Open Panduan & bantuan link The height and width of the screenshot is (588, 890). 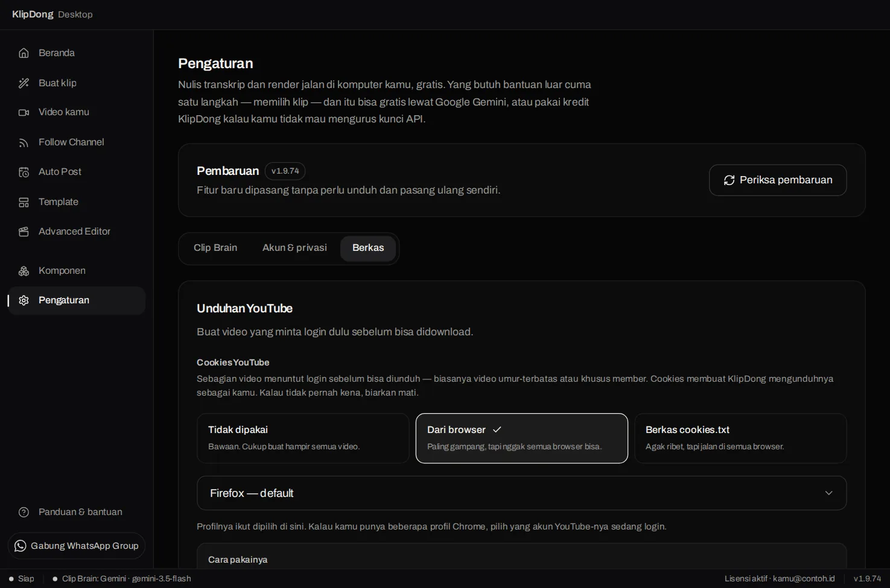[77, 512]
